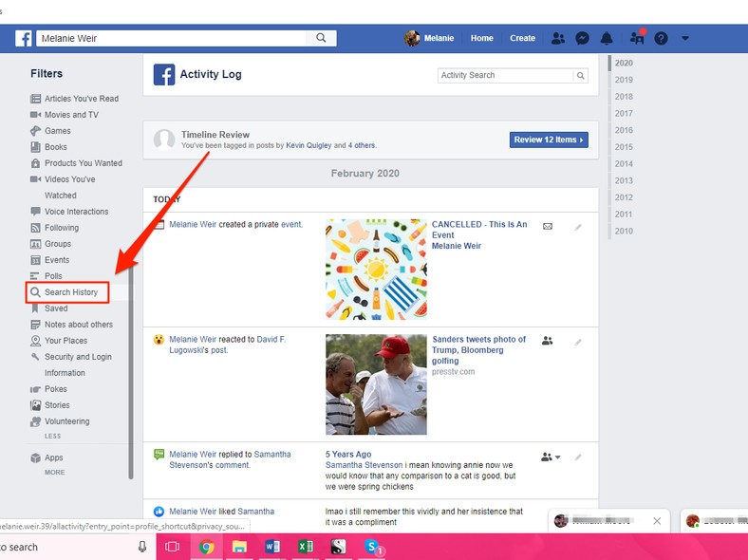Select Pokes filter
The image size is (748, 560).
pos(48,389)
